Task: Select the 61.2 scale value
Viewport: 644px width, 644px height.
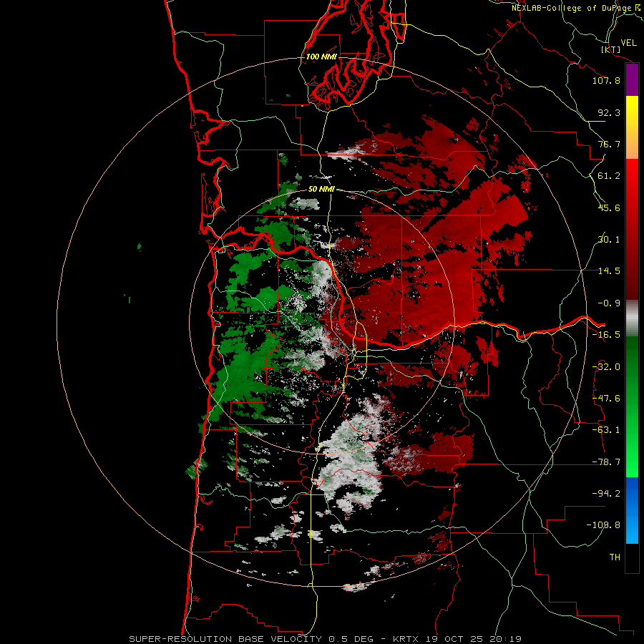Action: coord(609,176)
